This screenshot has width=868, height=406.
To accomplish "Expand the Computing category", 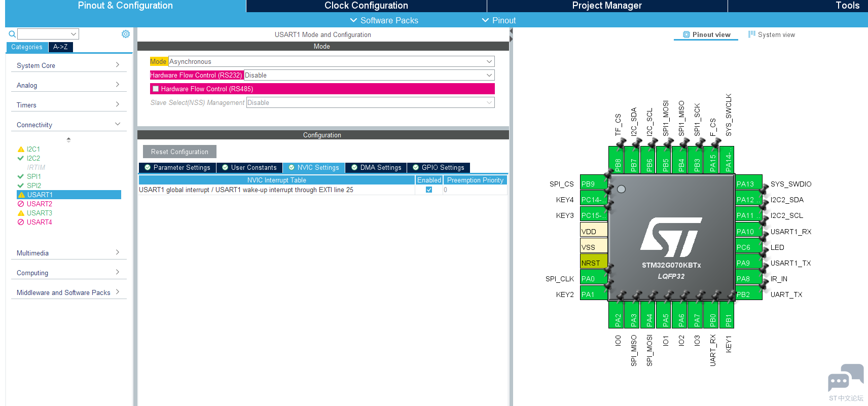I will [68, 273].
